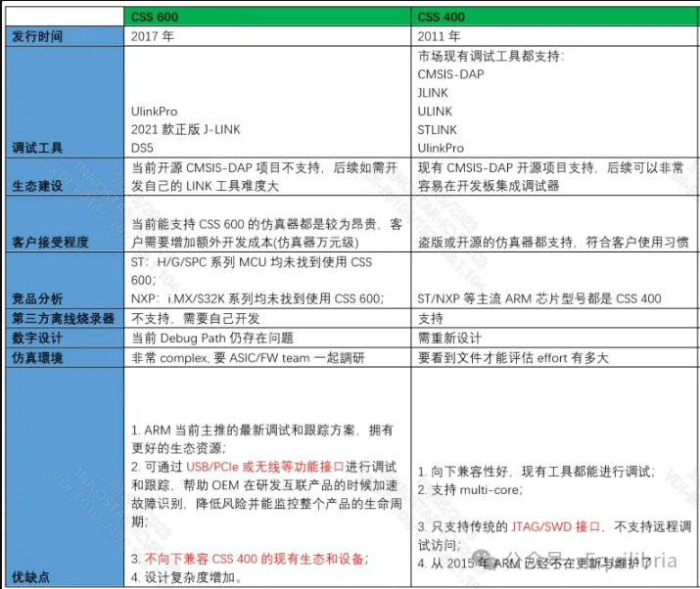Click the DS5 text

(x=142, y=148)
